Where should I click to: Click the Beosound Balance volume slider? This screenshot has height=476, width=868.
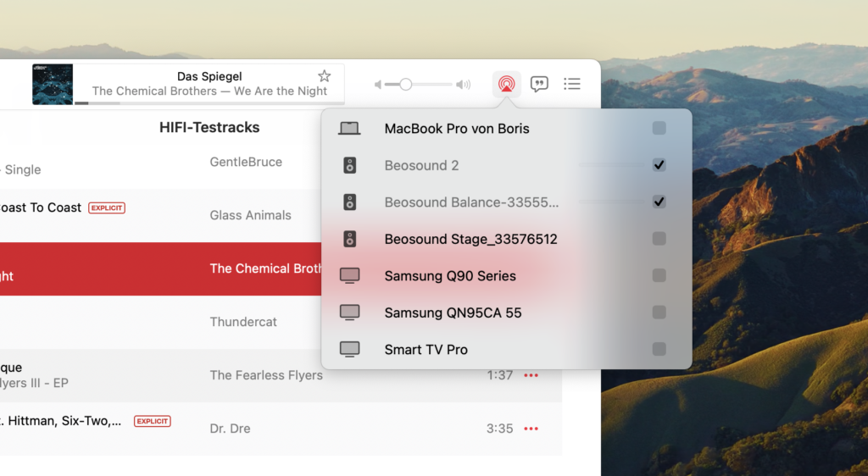click(612, 202)
